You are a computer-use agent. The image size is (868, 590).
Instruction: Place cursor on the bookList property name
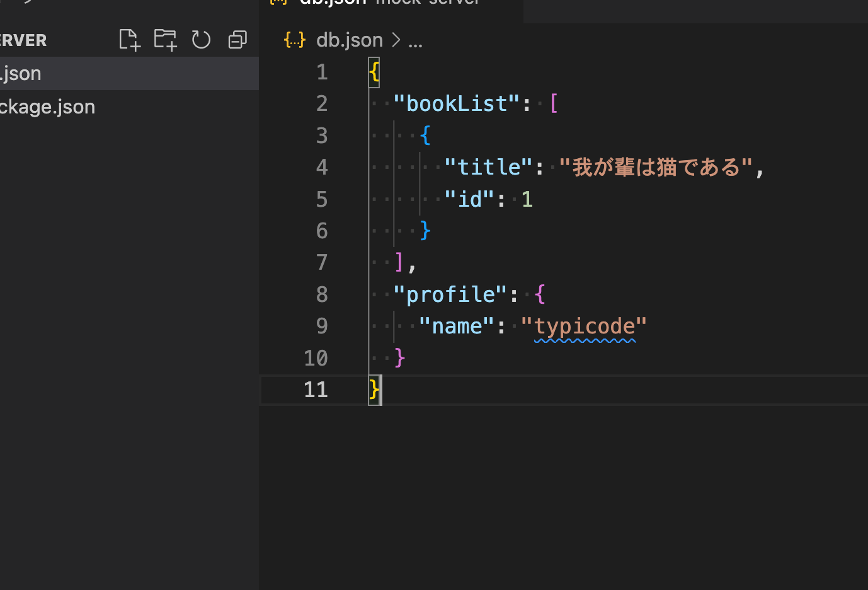click(x=456, y=103)
